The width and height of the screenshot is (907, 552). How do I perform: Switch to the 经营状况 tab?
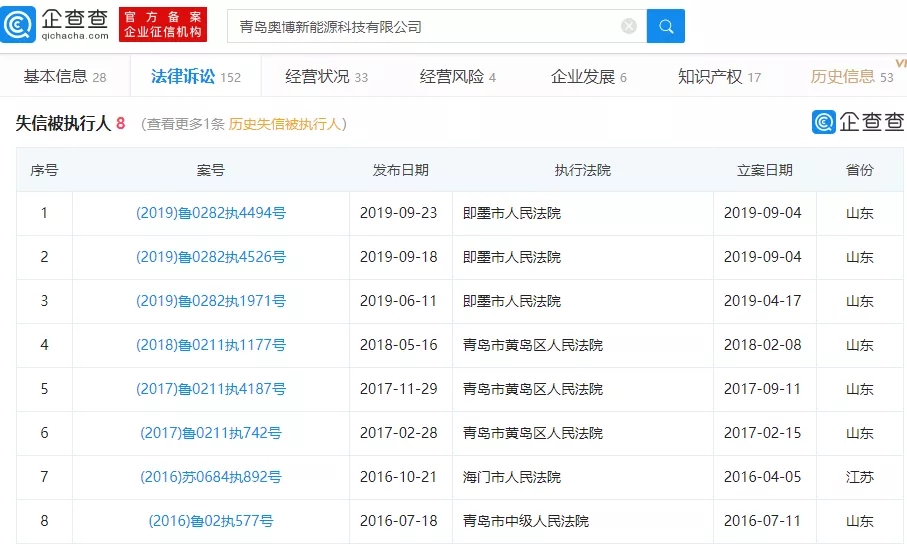326,77
